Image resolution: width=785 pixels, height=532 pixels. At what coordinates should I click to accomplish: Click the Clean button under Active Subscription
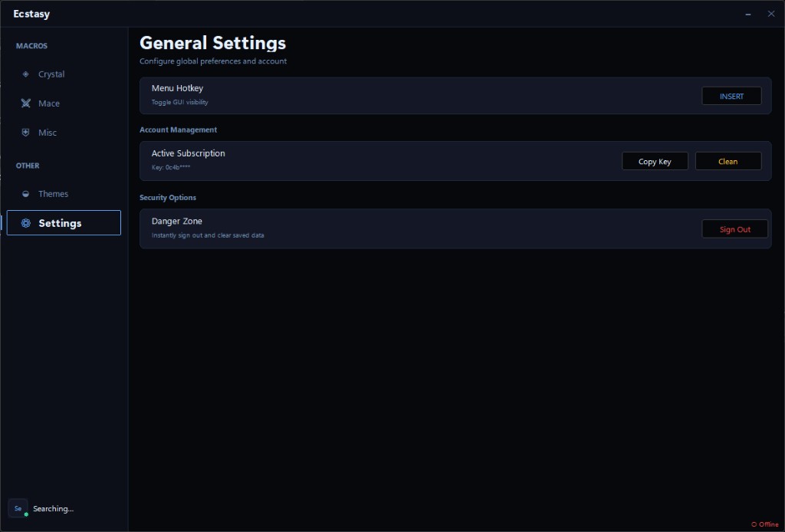coord(728,161)
